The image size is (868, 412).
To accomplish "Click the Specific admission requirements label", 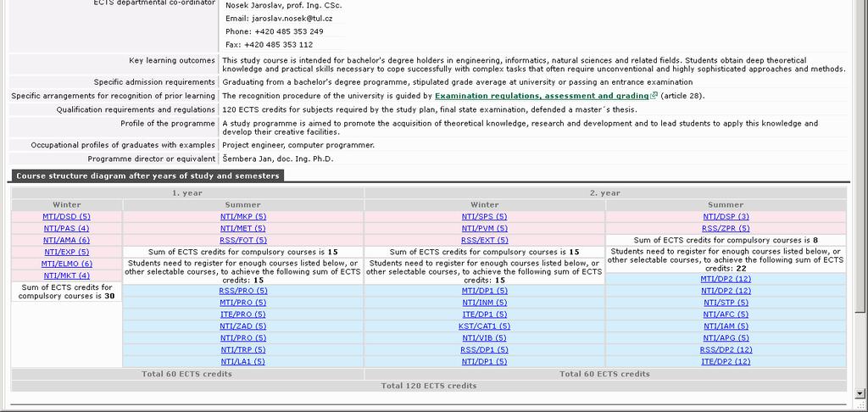I will click(154, 82).
